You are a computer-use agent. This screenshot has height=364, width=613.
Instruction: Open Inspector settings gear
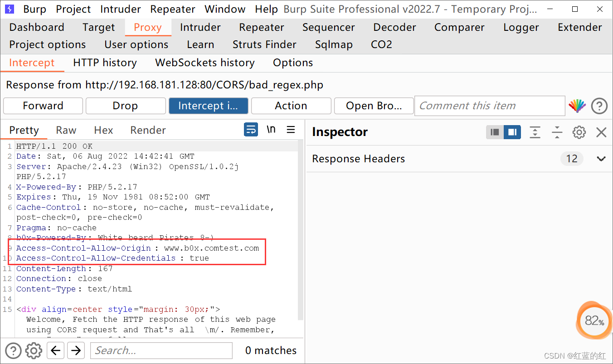click(x=579, y=132)
